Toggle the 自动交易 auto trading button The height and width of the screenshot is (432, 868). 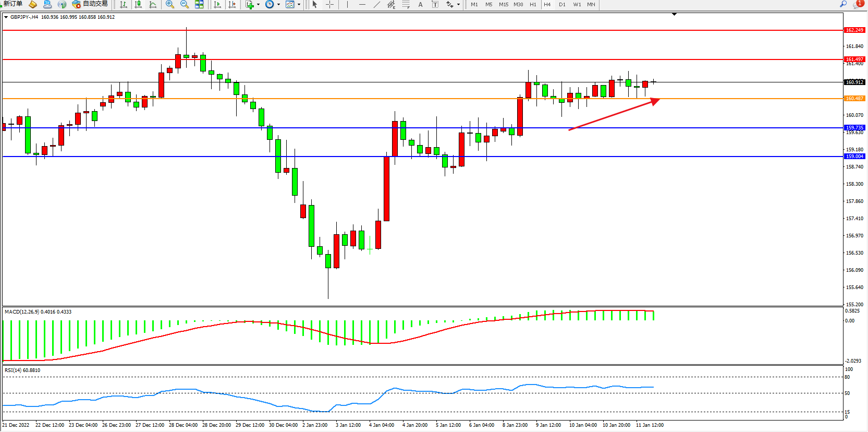click(90, 4)
